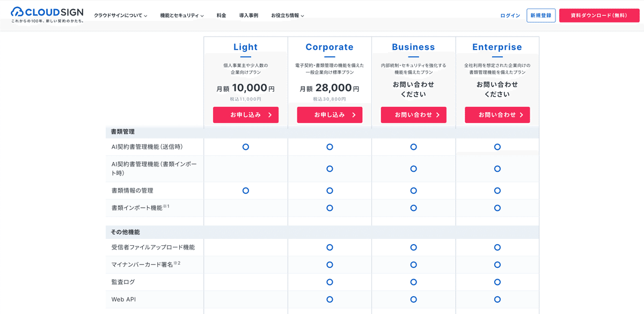
Task: Click the Light circle mark for 書類情報の管理
Action: point(246,191)
